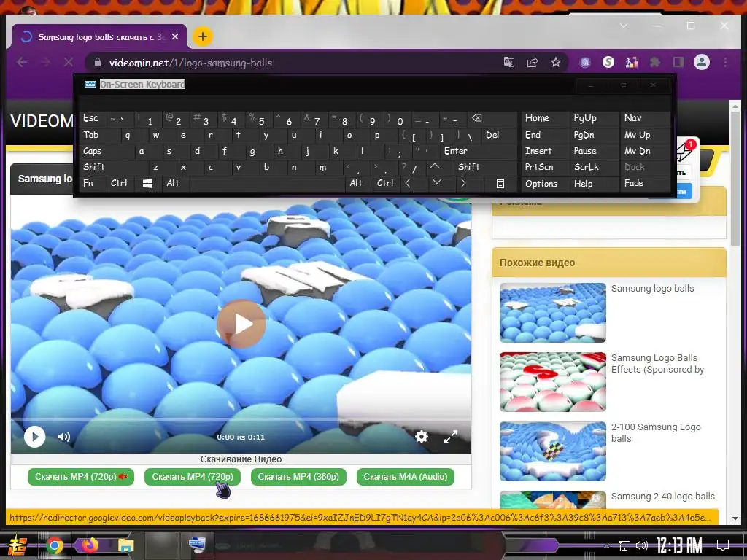Open the notification center in the taskbar
Image resolution: width=747 pixels, height=560 pixels.
tap(723, 545)
